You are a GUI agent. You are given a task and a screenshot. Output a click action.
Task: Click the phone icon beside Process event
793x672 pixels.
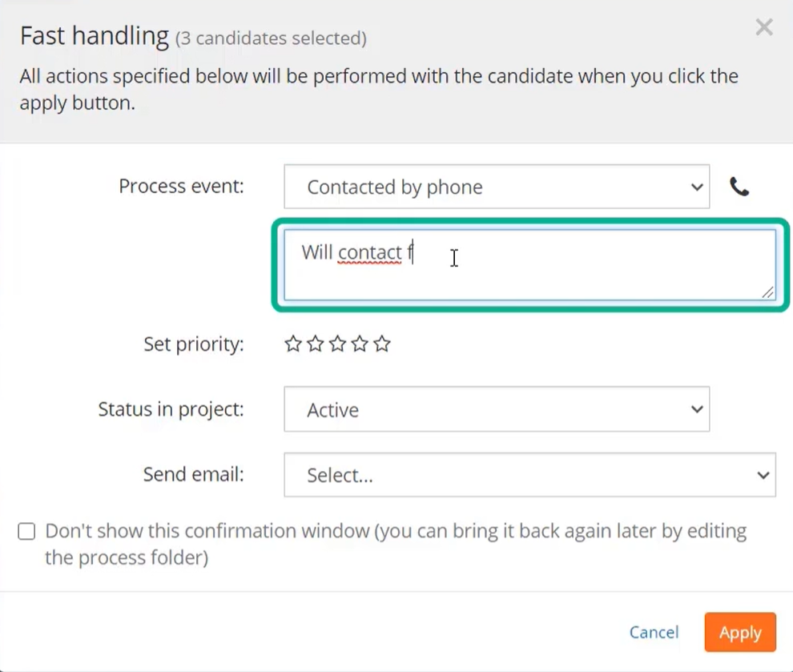(x=739, y=187)
